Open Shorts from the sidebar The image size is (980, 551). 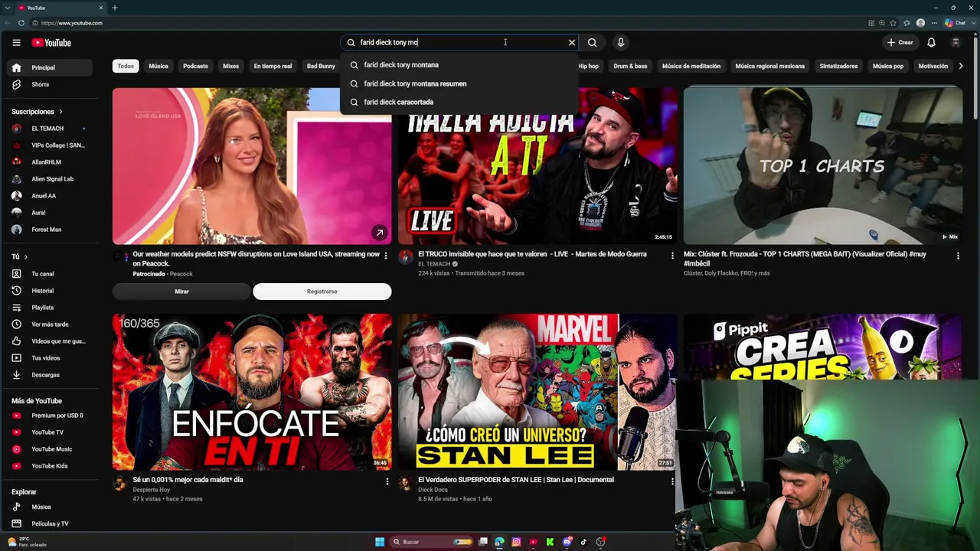pyautogui.click(x=51, y=84)
